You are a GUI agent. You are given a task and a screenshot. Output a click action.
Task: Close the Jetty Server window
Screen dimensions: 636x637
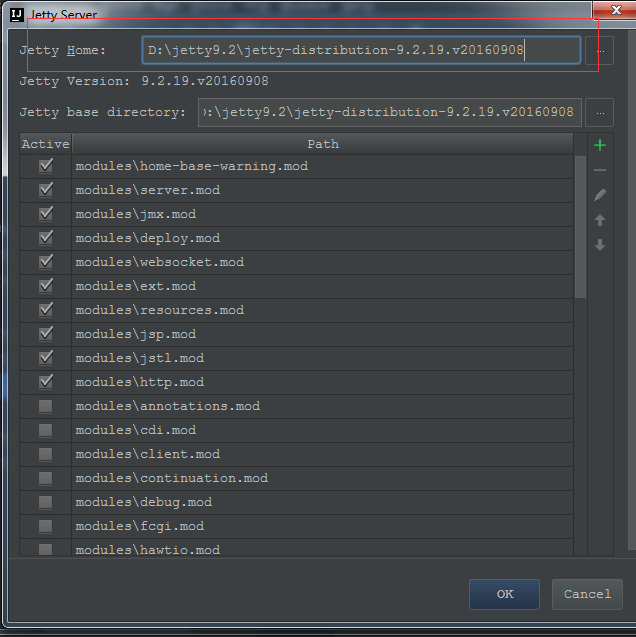coord(615,10)
